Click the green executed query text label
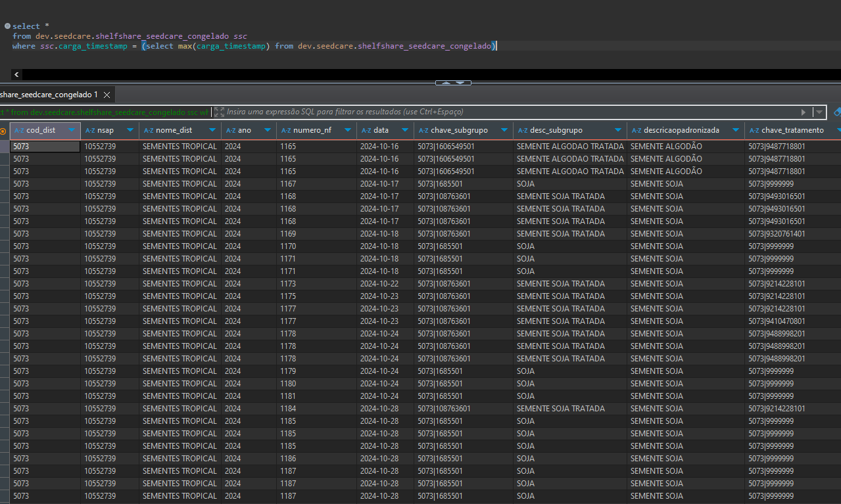 [104, 112]
